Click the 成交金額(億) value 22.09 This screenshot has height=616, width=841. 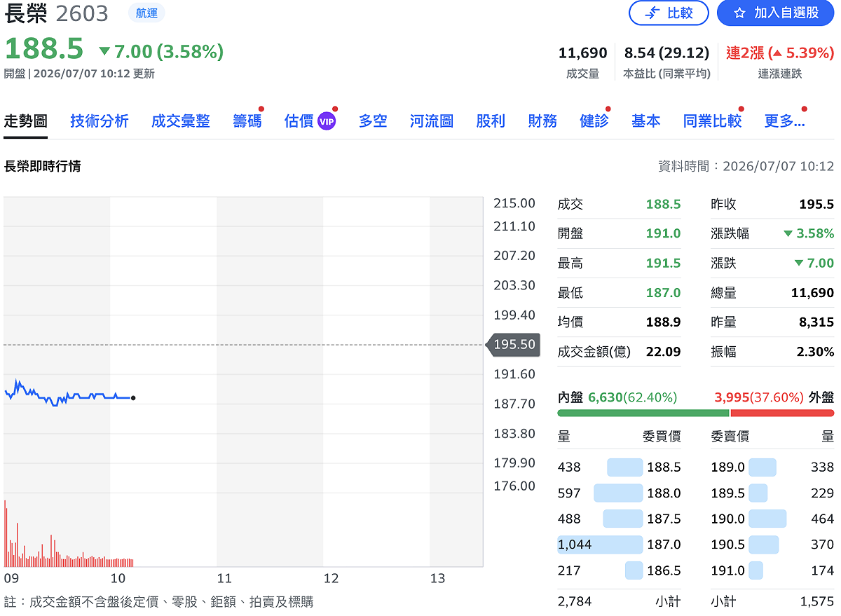(x=663, y=351)
